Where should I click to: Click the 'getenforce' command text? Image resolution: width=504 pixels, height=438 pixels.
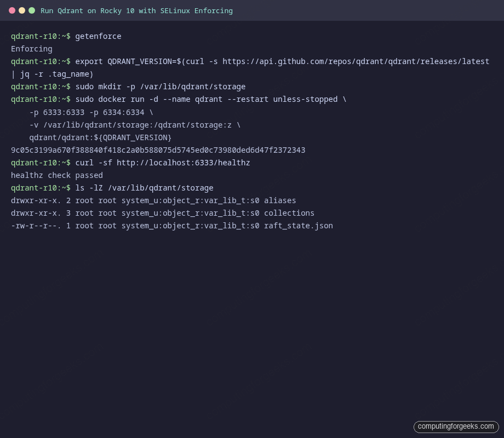click(99, 36)
